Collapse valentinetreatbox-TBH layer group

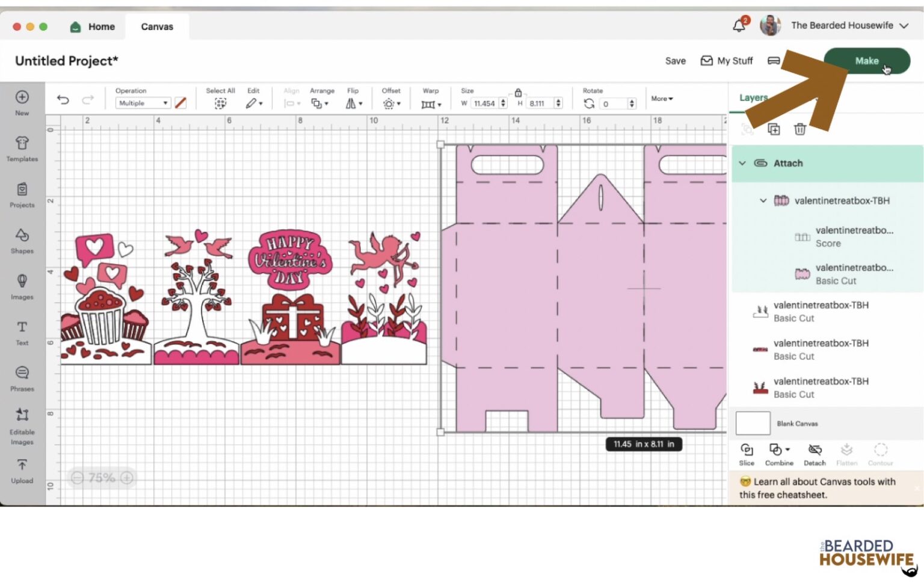point(763,201)
